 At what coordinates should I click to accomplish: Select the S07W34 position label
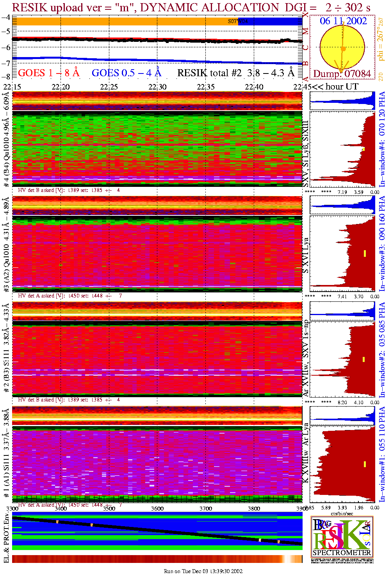pos(237,22)
